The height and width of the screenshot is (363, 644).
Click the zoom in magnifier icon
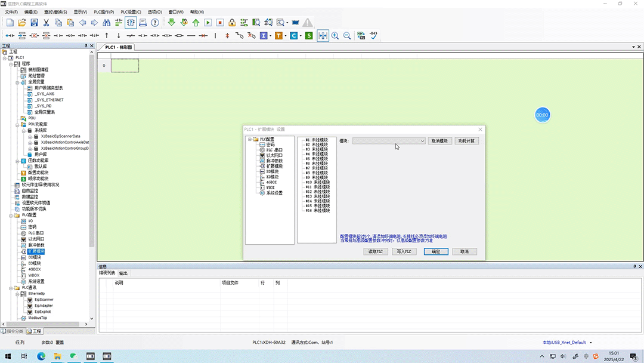point(335,36)
